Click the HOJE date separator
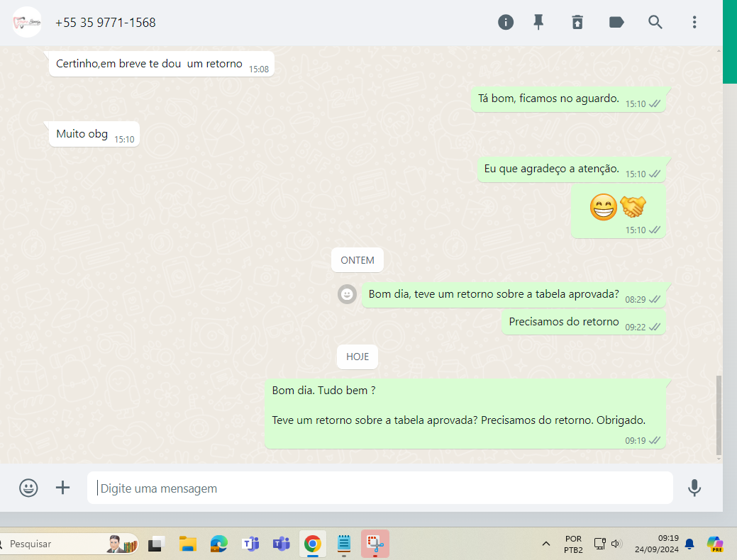This screenshot has height=560, width=737. pyautogui.click(x=358, y=357)
